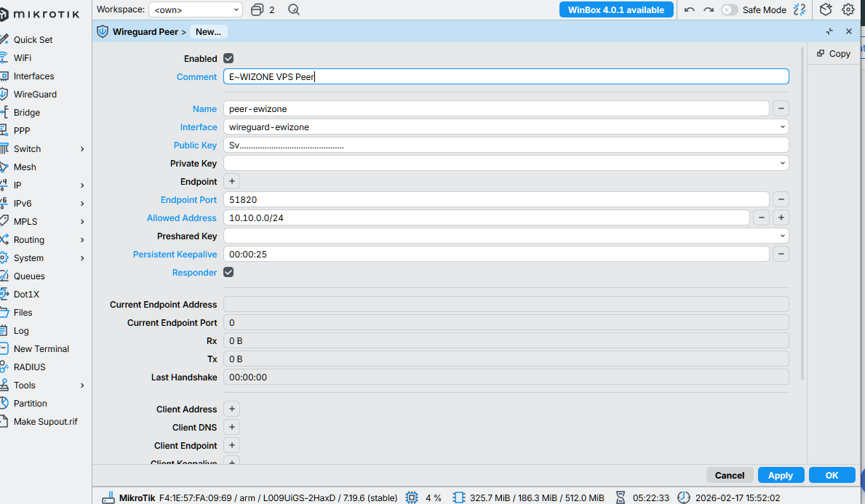Click the WinBox 4.0.1 available button

pos(616,9)
